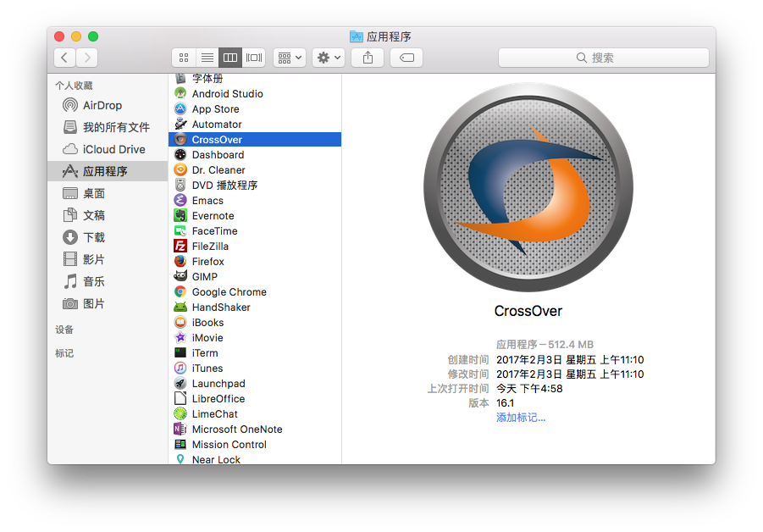Open the arrange-by dropdown
763x532 pixels.
(x=289, y=58)
